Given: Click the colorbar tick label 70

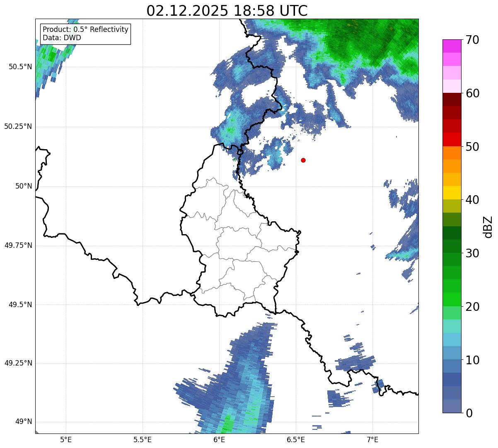Looking at the screenshot, I should click(472, 40).
